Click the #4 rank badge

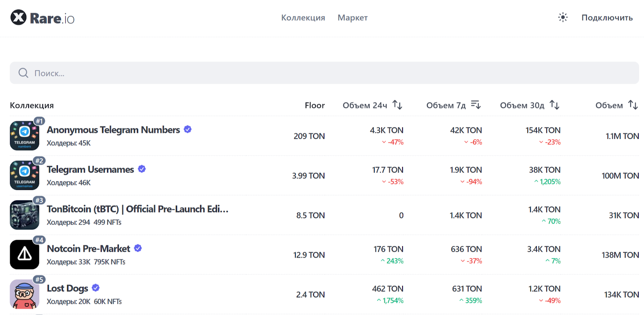(39, 240)
